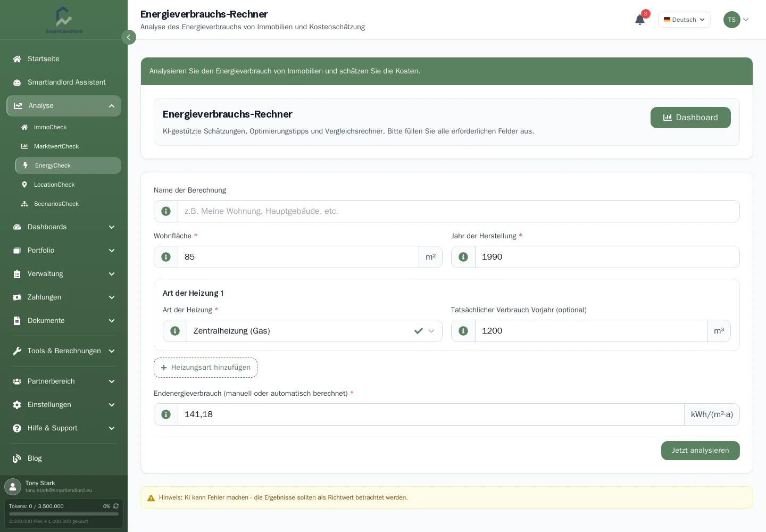The height and width of the screenshot is (532, 766).
Task: Go to ImmoCheck
Action: 68,127
